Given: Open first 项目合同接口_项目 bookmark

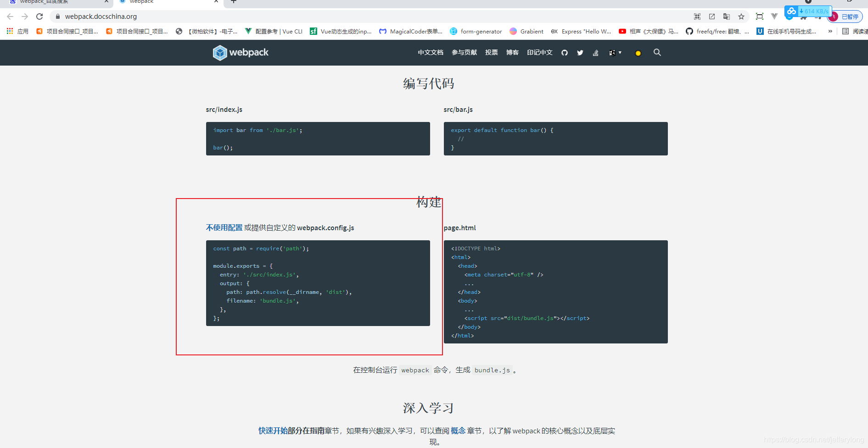Looking at the screenshot, I should pos(67,31).
